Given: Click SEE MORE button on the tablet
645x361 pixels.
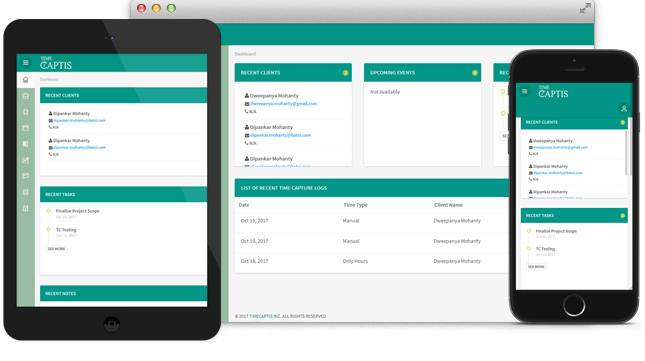Looking at the screenshot, I should pos(56,249).
